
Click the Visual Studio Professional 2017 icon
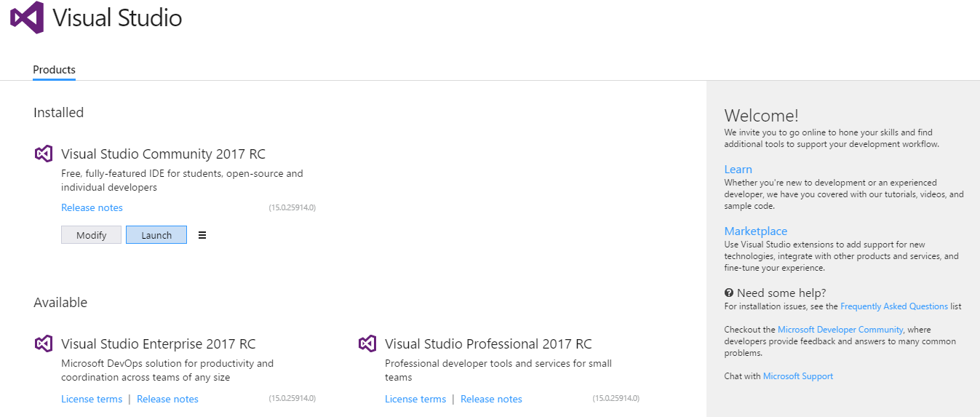click(367, 343)
